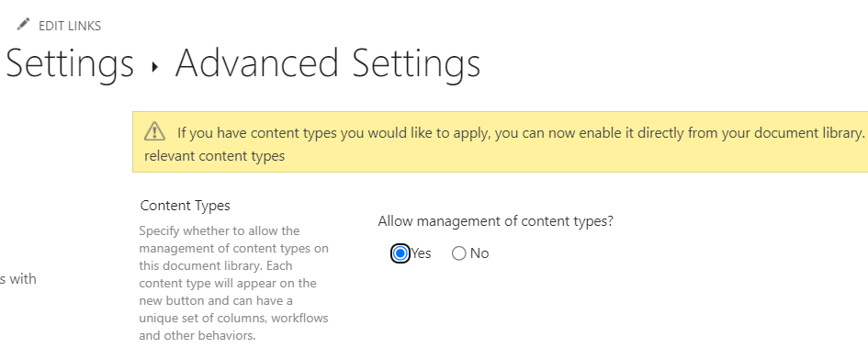Click the breadcrumb arrow separator

coord(155,68)
